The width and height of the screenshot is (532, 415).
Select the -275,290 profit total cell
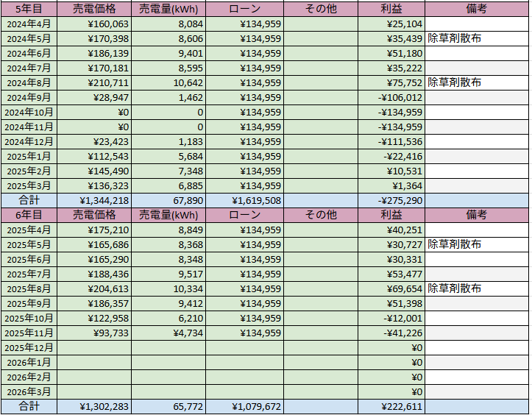(391, 200)
